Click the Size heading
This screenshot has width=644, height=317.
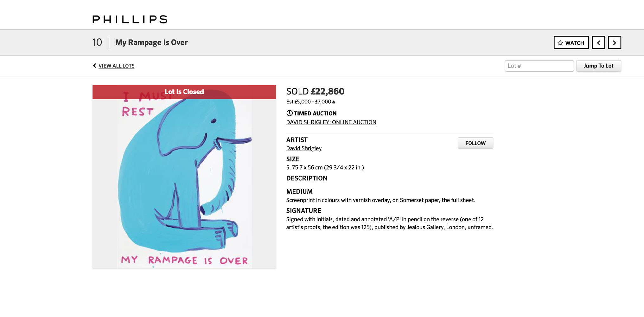click(x=293, y=159)
